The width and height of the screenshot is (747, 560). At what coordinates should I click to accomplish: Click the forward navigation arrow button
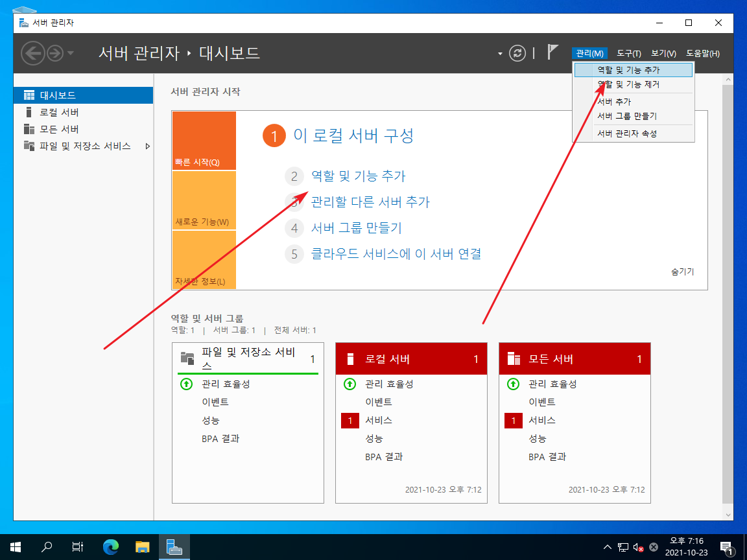pyautogui.click(x=55, y=53)
